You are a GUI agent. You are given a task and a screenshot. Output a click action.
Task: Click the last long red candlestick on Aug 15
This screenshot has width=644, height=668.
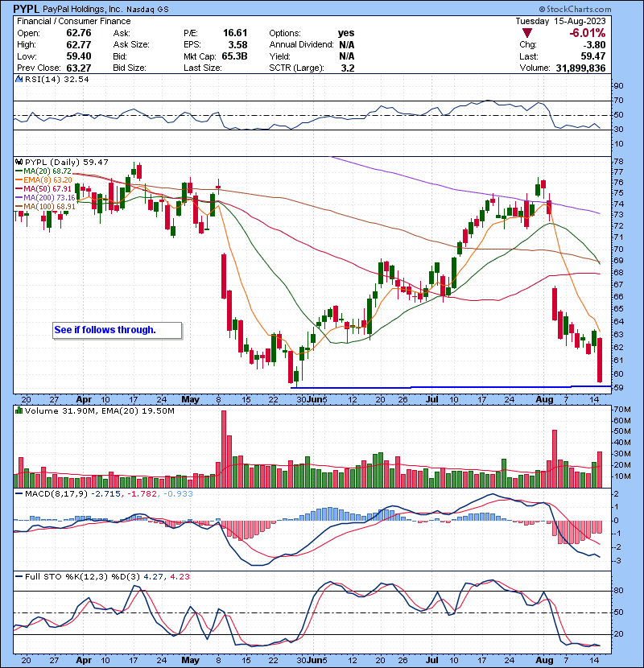pos(600,360)
